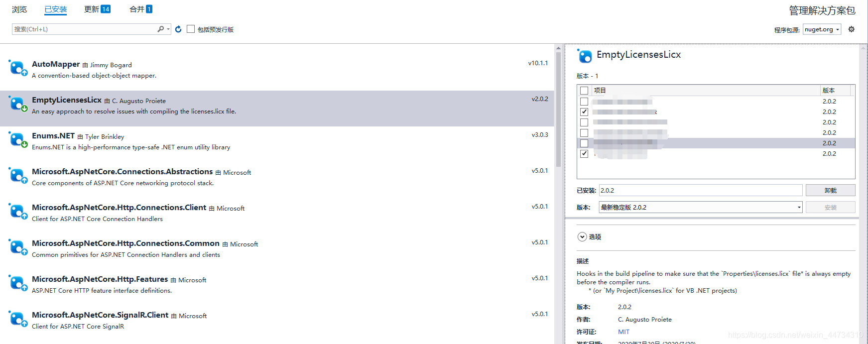This screenshot has height=344, width=868.
Task: Select the AutoMapper package name
Action: coord(56,64)
